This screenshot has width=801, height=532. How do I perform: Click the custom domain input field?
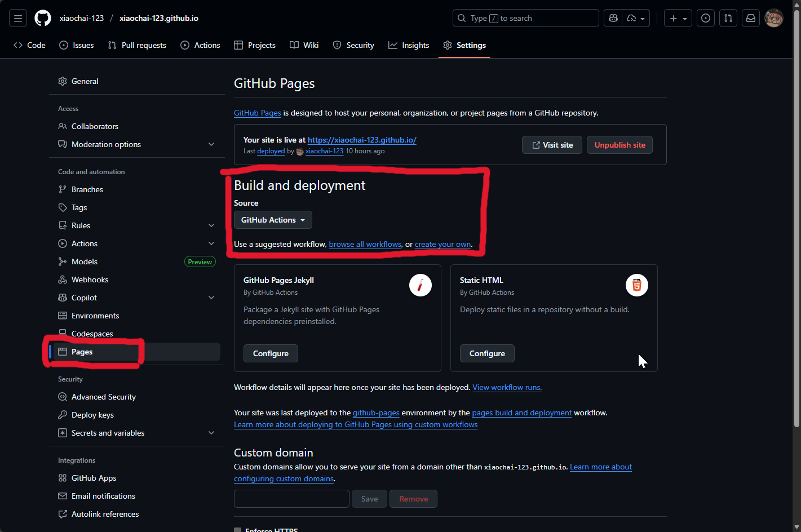point(291,499)
